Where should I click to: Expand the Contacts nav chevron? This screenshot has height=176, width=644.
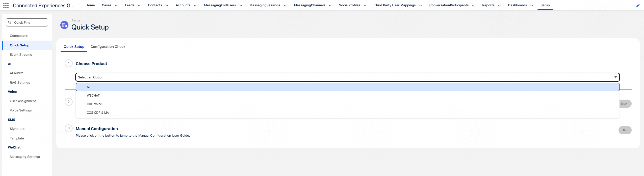tap(167, 5)
